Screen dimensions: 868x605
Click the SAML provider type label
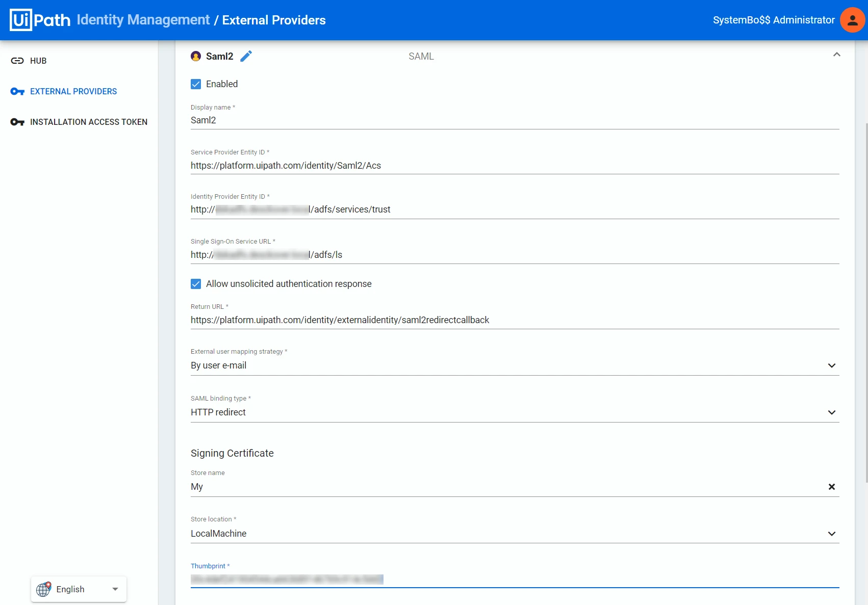pyautogui.click(x=421, y=57)
